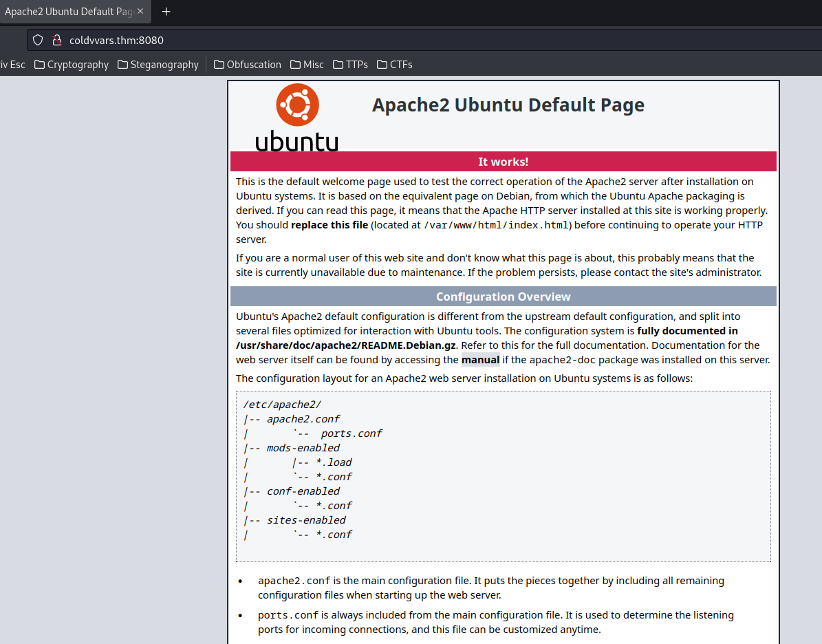Click the tracking protection shield icon
Image resolution: width=822 pixels, height=644 pixels.
(x=38, y=41)
